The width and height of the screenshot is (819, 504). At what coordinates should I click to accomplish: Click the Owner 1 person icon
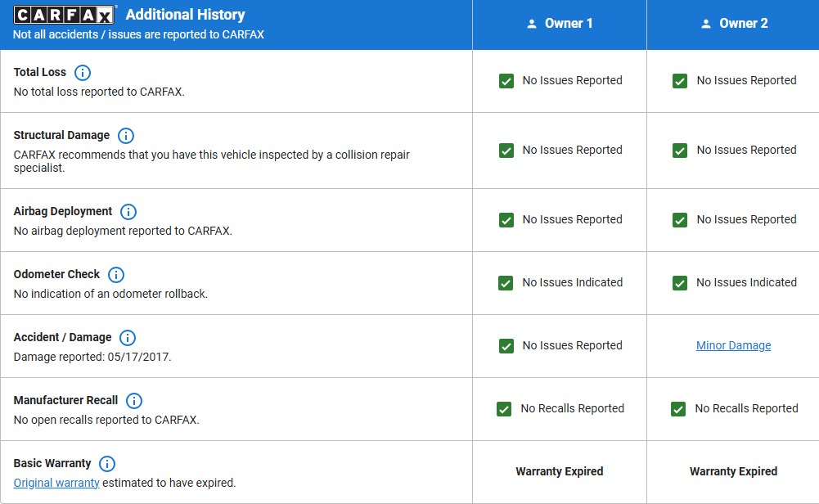click(532, 24)
